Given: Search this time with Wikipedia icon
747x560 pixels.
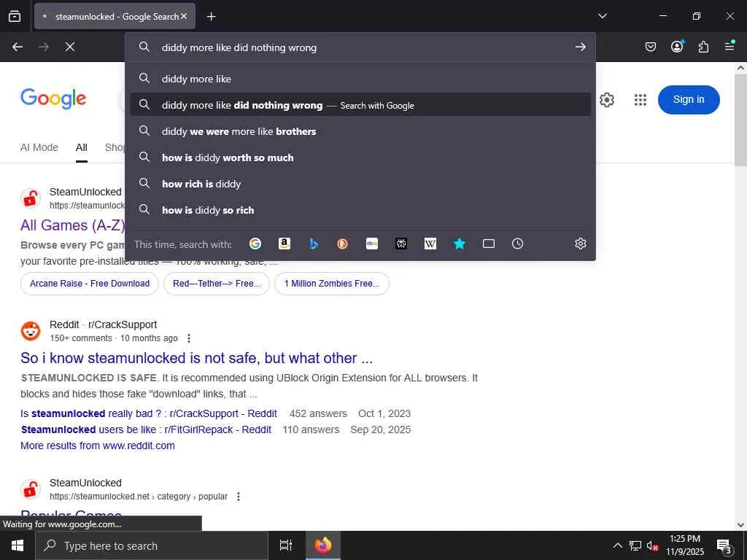Looking at the screenshot, I should (430, 244).
